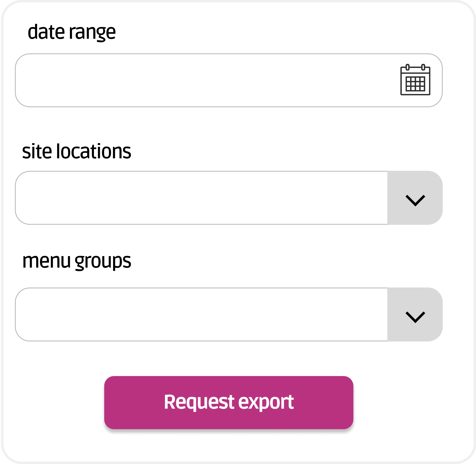Click the site locations chevron arrow
Viewport: 476px width, 464px height.
[x=415, y=200]
